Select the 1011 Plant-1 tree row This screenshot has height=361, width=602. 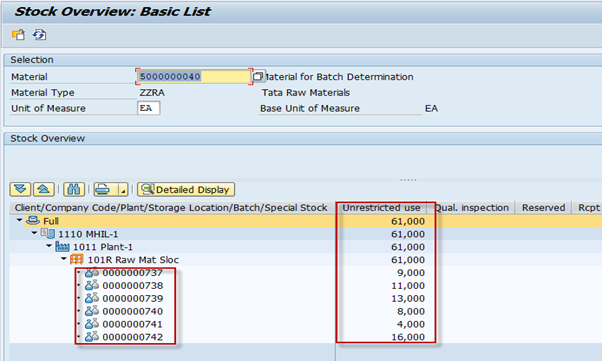tap(103, 247)
